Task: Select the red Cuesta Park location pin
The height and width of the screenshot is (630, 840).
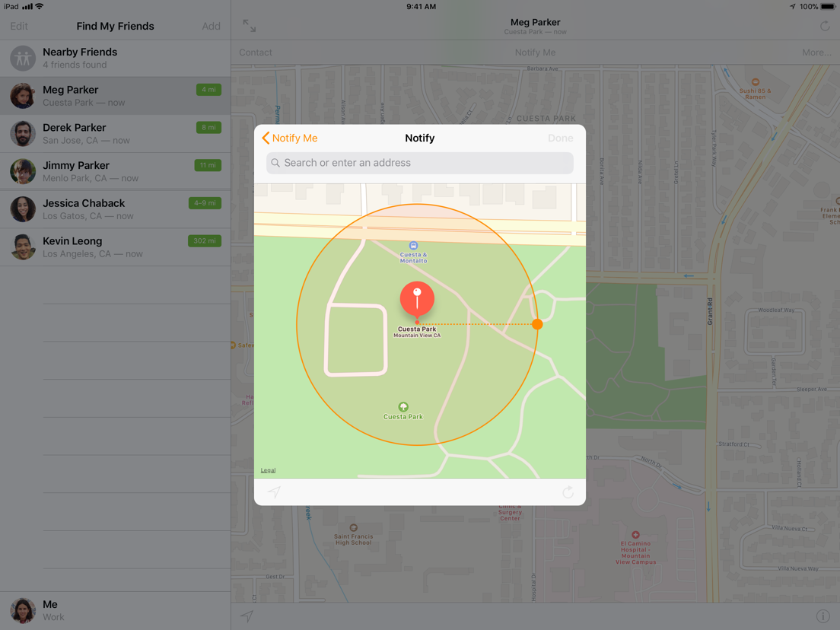Action: (417, 300)
